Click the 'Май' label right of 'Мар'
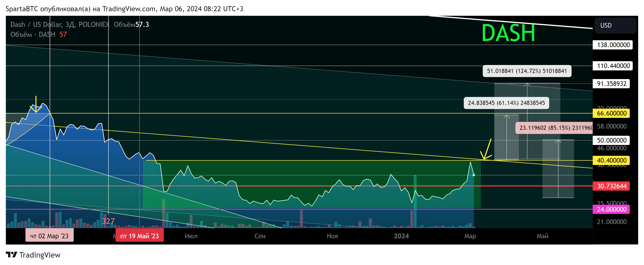The height and width of the screenshot is (265, 644). coord(543,236)
